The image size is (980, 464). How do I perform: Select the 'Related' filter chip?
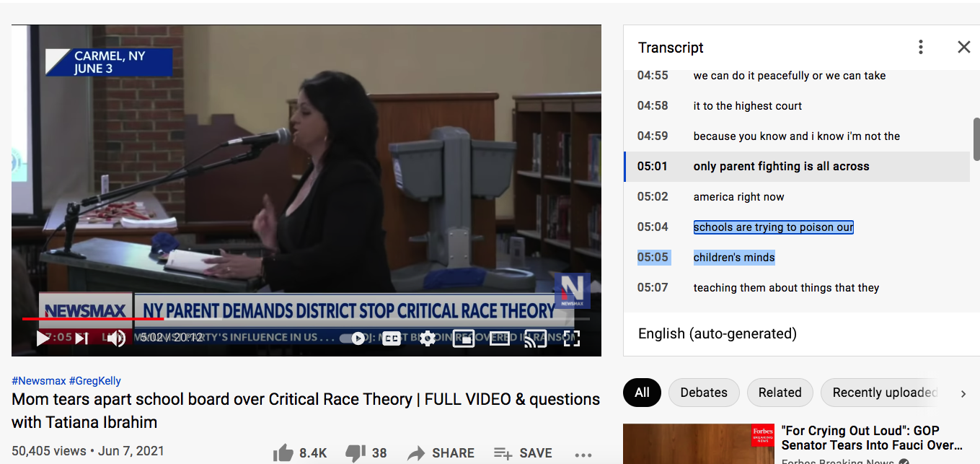pyautogui.click(x=780, y=393)
